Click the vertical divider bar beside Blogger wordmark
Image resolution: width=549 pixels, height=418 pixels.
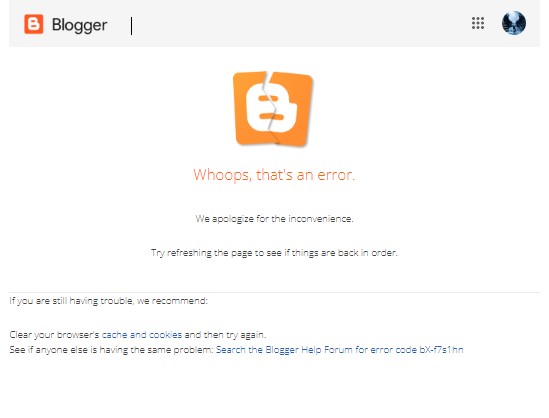pyautogui.click(x=132, y=26)
